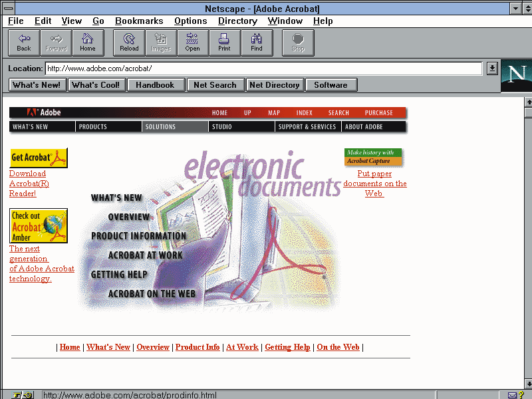Click INDEX in Adobe navigation bar
Viewport: 532px width, 399px height.
coord(304,112)
